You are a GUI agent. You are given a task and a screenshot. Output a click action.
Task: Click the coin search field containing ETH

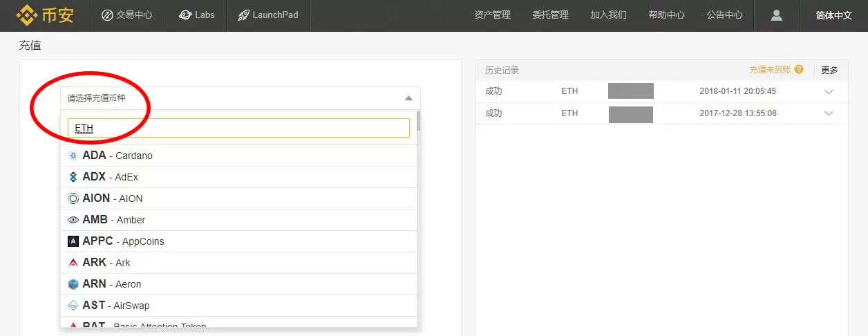tap(238, 128)
